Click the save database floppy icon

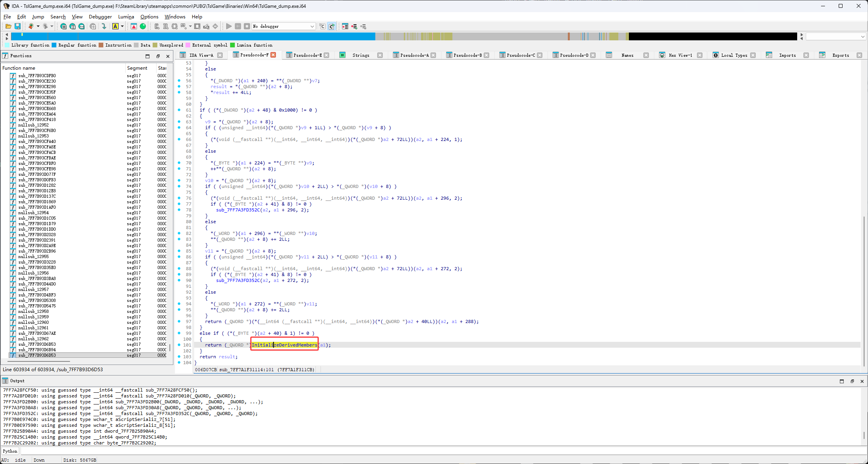[18, 26]
